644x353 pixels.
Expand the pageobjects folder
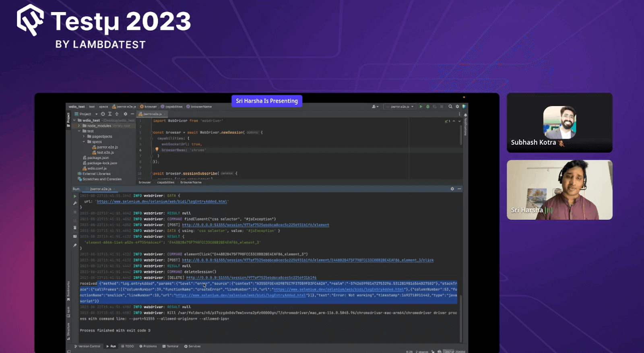[84, 136]
